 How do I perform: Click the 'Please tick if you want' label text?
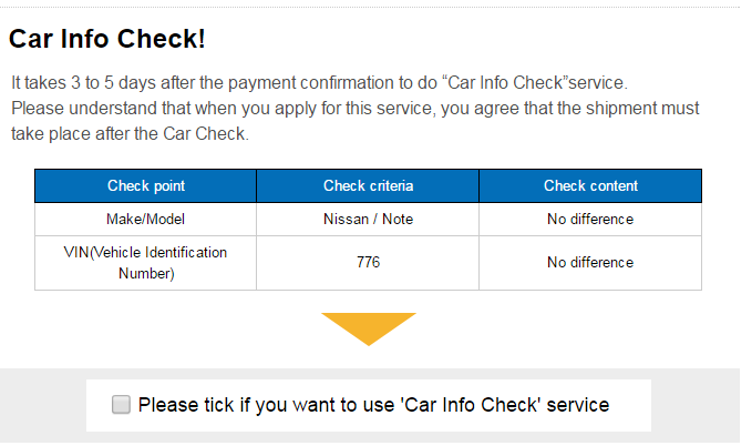point(373,405)
